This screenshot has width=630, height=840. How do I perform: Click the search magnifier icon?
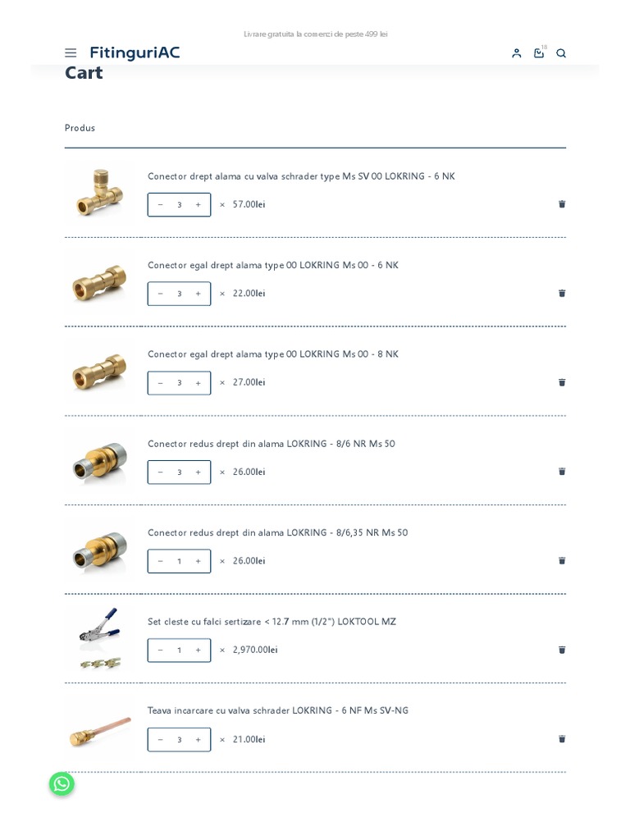coord(561,53)
